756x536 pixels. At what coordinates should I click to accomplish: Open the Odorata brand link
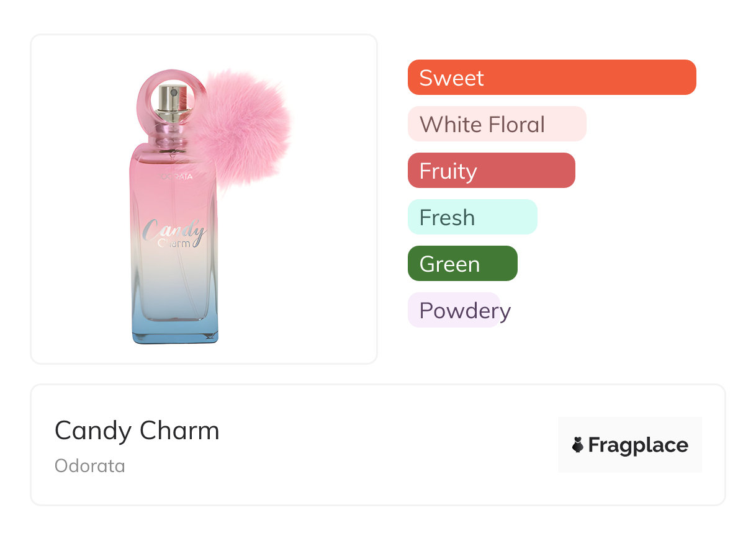[x=90, y=466]
